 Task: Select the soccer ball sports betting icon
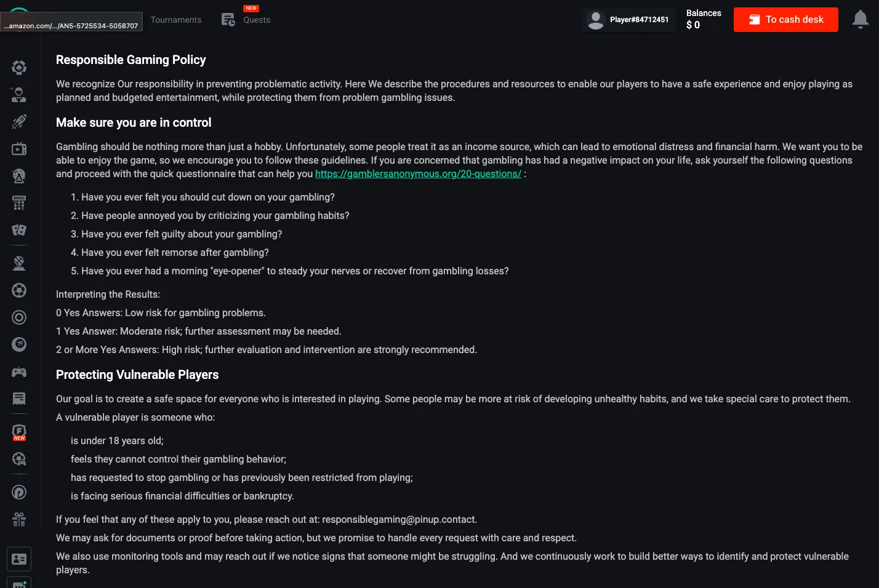tap(18, 290)
